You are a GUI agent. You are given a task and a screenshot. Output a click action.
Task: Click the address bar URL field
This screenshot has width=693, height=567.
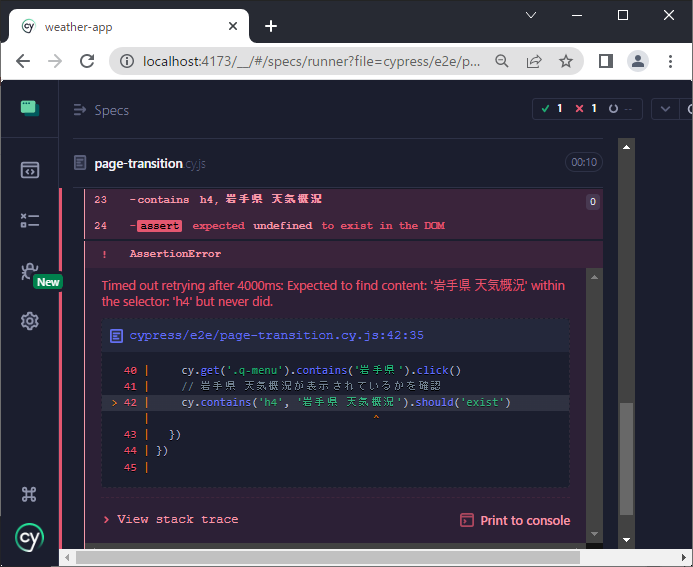pyautogui.click(x=310, y=61)
